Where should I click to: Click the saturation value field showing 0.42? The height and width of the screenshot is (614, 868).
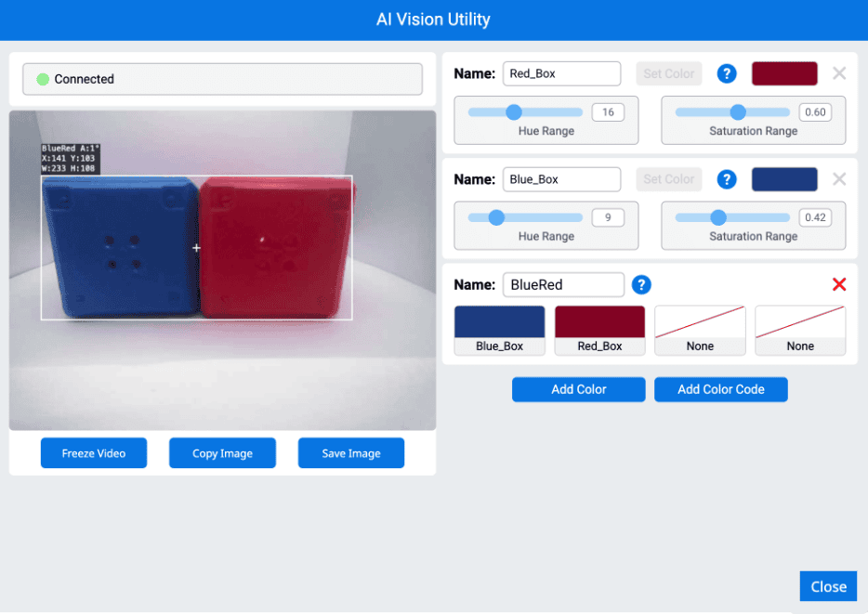tap(815, 217)
